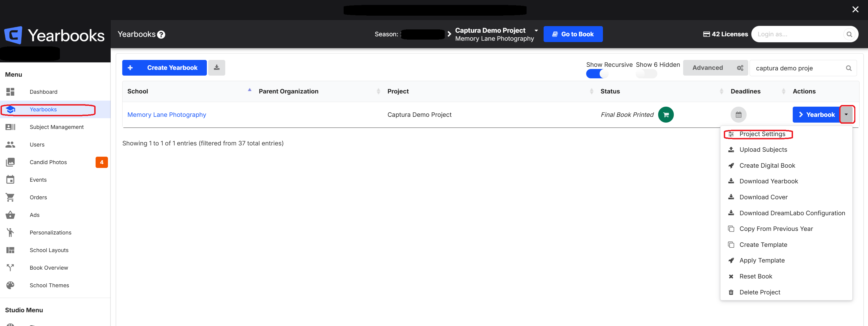Click the Captura Demo Project table cell
The width and height of the screenshot is (868, 326).
click(419, 115)
